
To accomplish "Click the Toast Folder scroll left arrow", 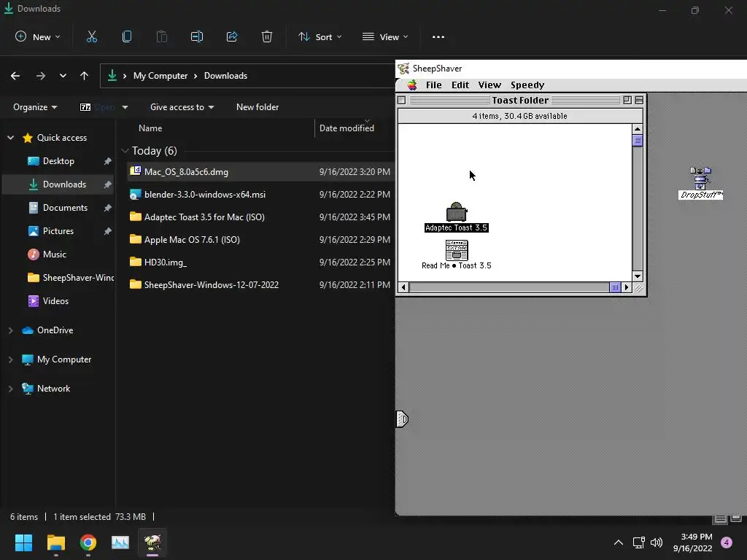I will point(404,287).
